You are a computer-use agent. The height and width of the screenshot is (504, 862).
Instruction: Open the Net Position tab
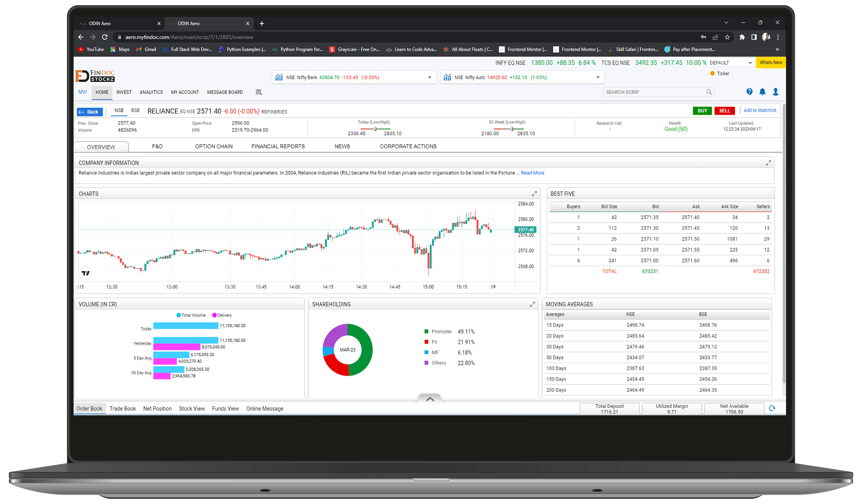[x=157, y=409]
